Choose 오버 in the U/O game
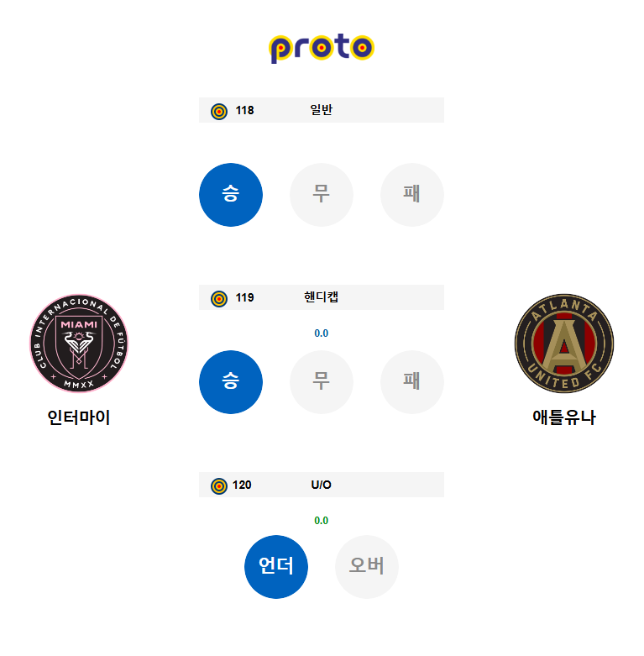644x656 pixels. pos(367,567)
